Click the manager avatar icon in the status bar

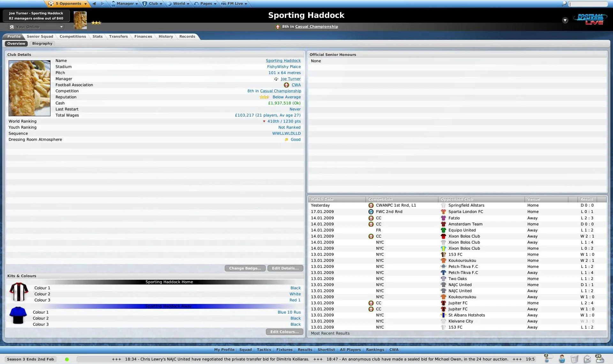[561, 359]
